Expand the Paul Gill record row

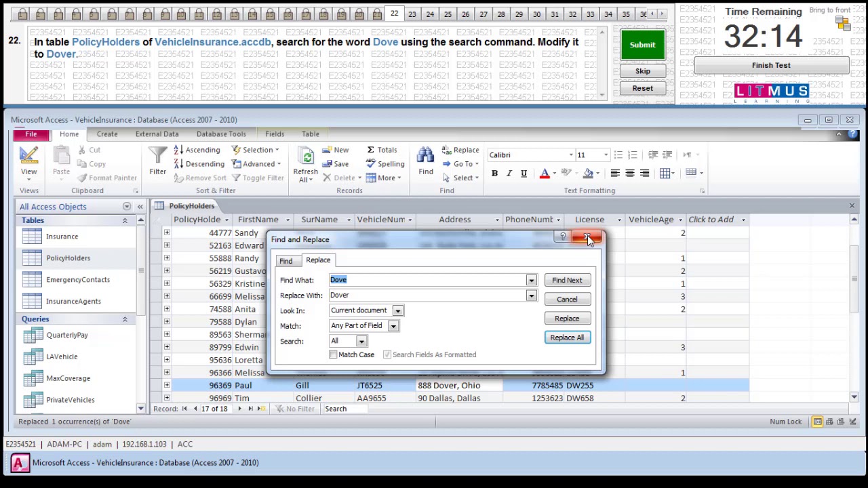[167, 385]
